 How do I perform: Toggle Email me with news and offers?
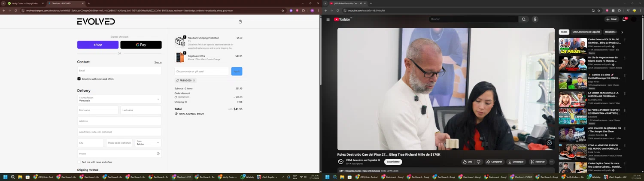point(79,79)
